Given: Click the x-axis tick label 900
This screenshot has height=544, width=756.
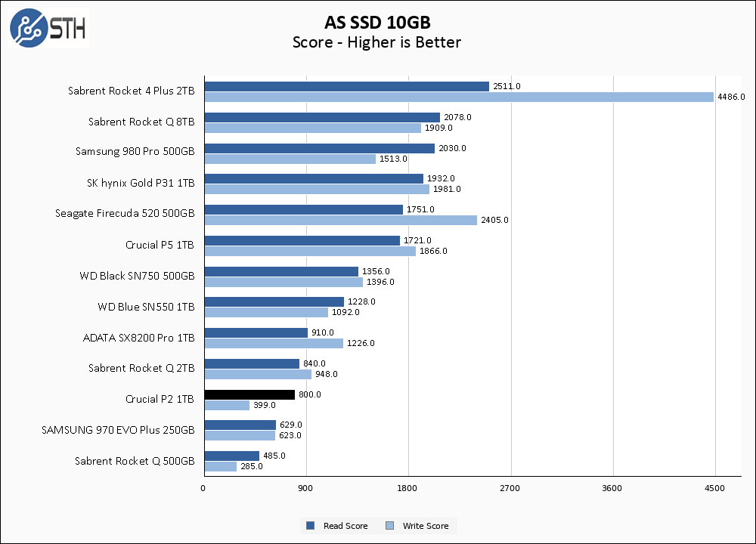Looking at the screenshot, I should pyautogui.click(x=305, y=488).
